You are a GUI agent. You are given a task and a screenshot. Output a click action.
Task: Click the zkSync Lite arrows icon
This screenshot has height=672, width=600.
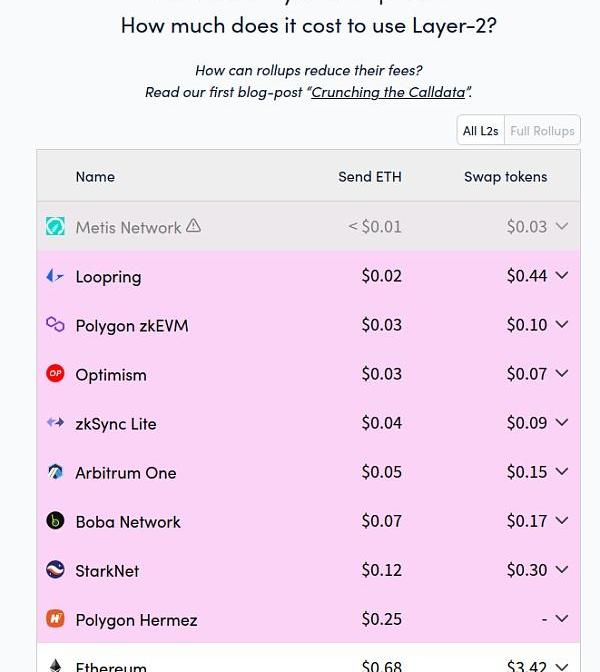tap(55, 423)
